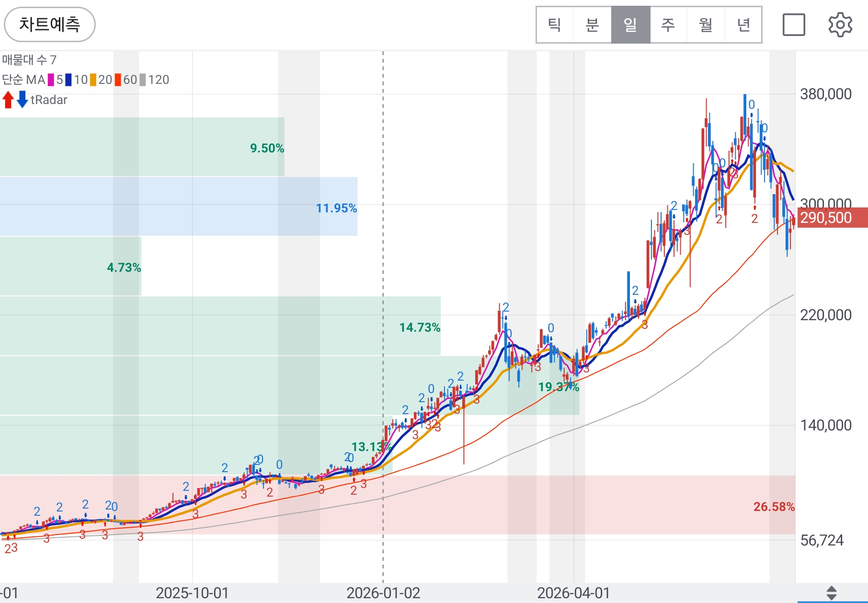Viewport: 868px width, 603px height.
Task: Switch to the 년 yearly chart tab
Action: pyautogui.click(x=743, y=25)
